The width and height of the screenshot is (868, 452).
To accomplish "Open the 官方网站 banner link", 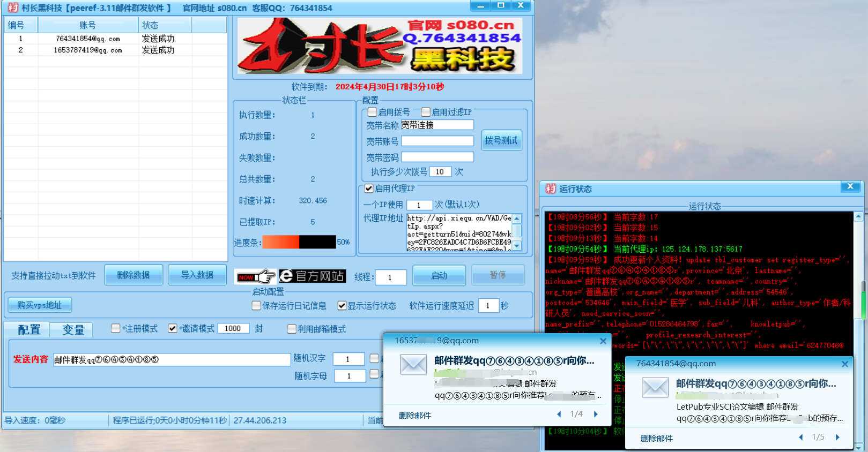I will [313, 276].
